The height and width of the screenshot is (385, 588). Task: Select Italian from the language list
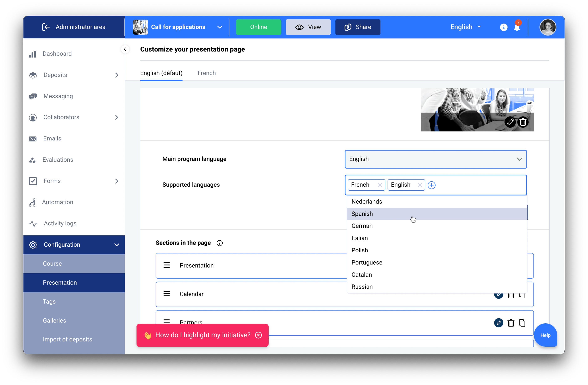click(437, 238)
